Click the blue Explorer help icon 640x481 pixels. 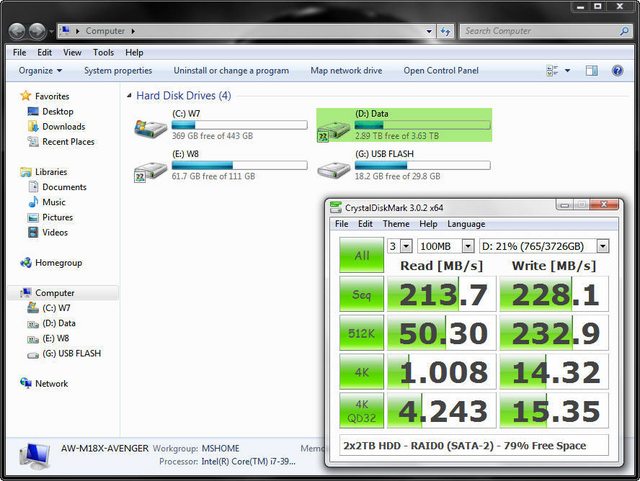[618, 71]
